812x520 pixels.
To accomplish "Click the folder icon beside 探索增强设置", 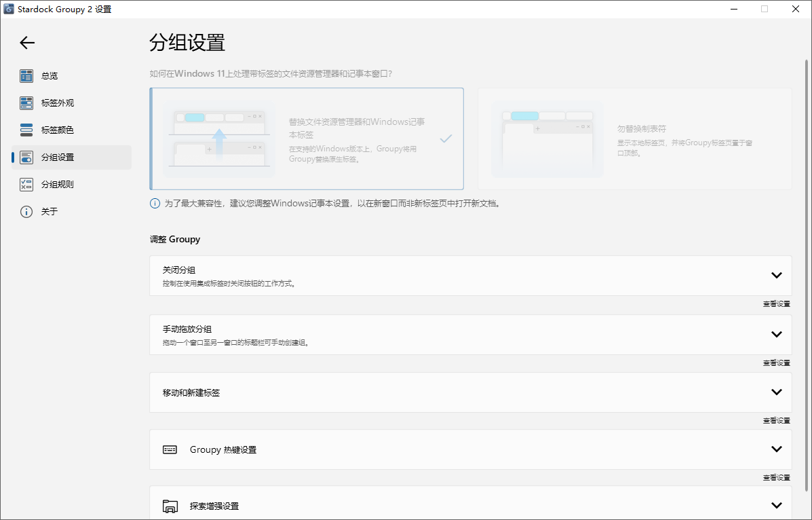I will point(170,506).
